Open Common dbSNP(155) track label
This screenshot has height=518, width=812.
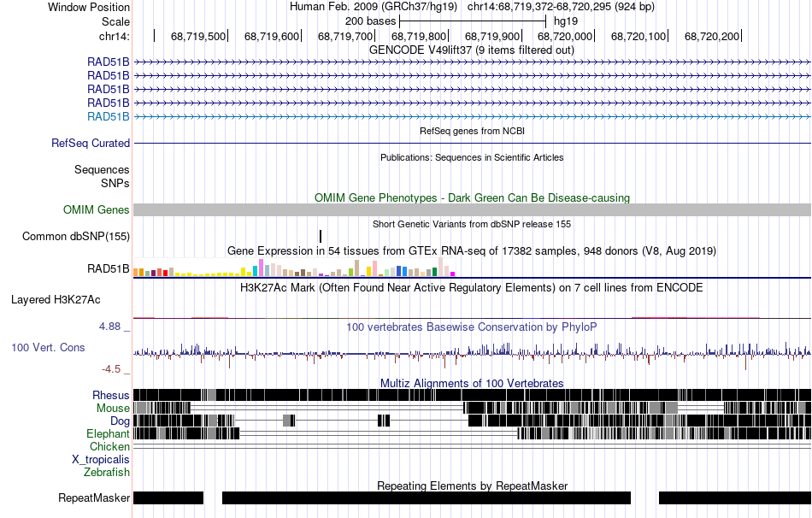[x=76, y=236]
